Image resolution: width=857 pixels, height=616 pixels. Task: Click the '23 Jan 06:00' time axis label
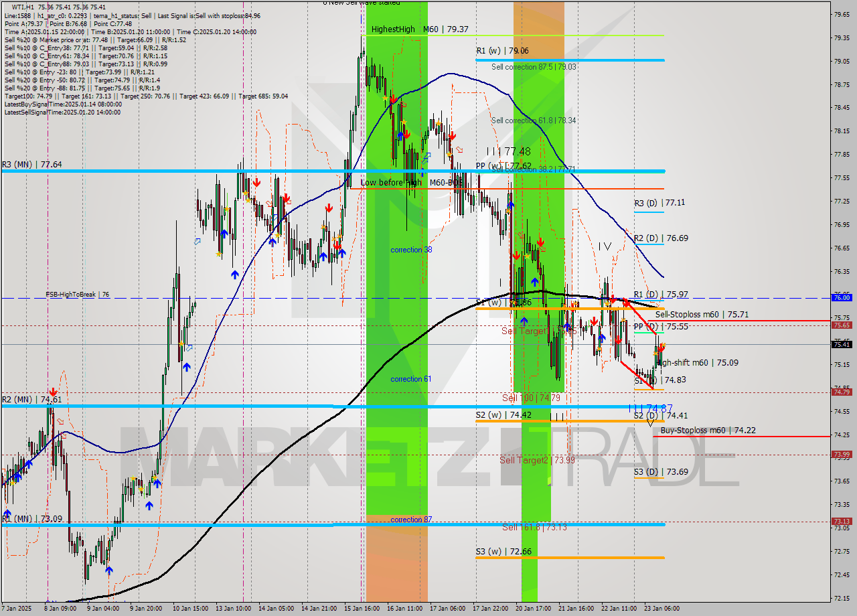[x=663, y=609]
